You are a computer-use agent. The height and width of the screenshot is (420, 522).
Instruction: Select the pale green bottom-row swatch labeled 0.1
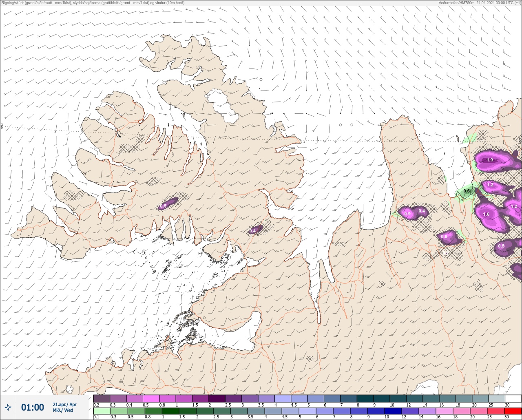coord(102,411)
